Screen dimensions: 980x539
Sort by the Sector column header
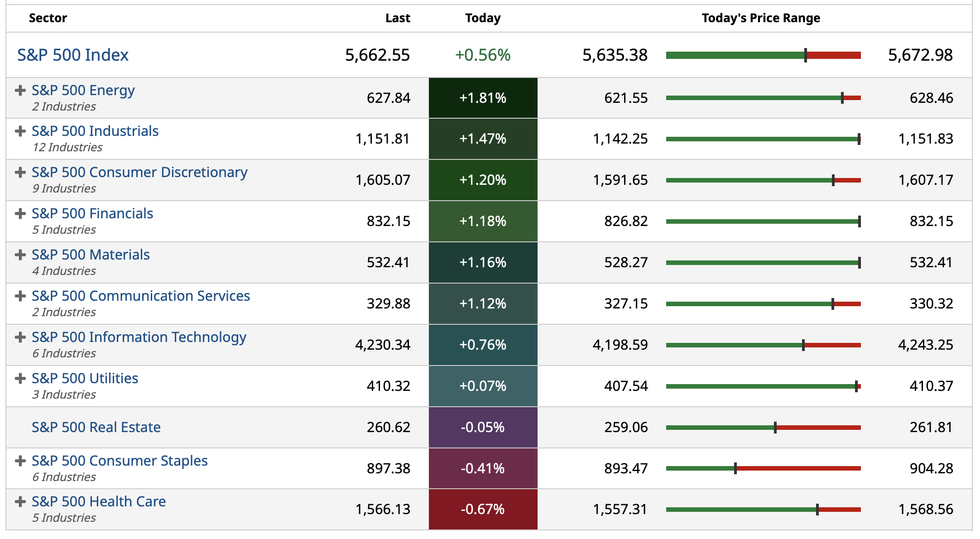coord(48,18)
